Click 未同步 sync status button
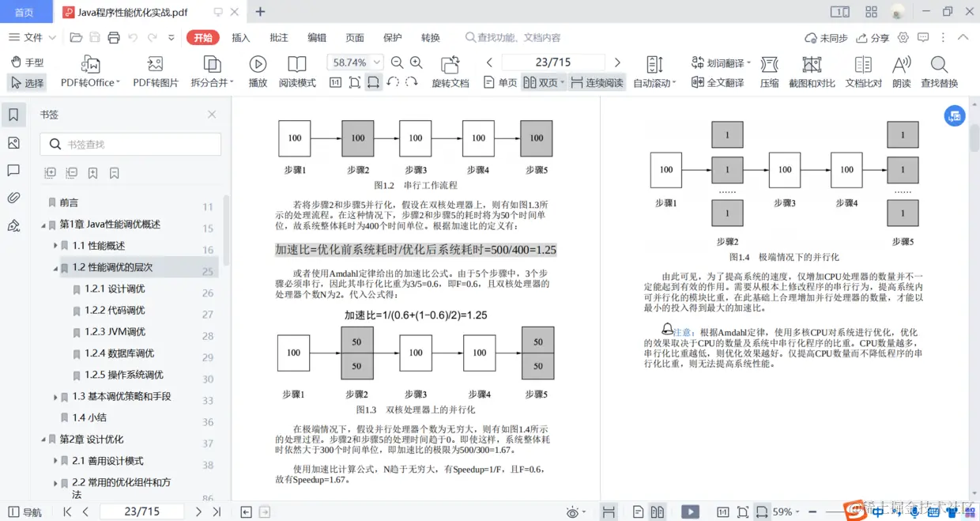This screenshot has height=521, width=980. click(x=826, y=38)
